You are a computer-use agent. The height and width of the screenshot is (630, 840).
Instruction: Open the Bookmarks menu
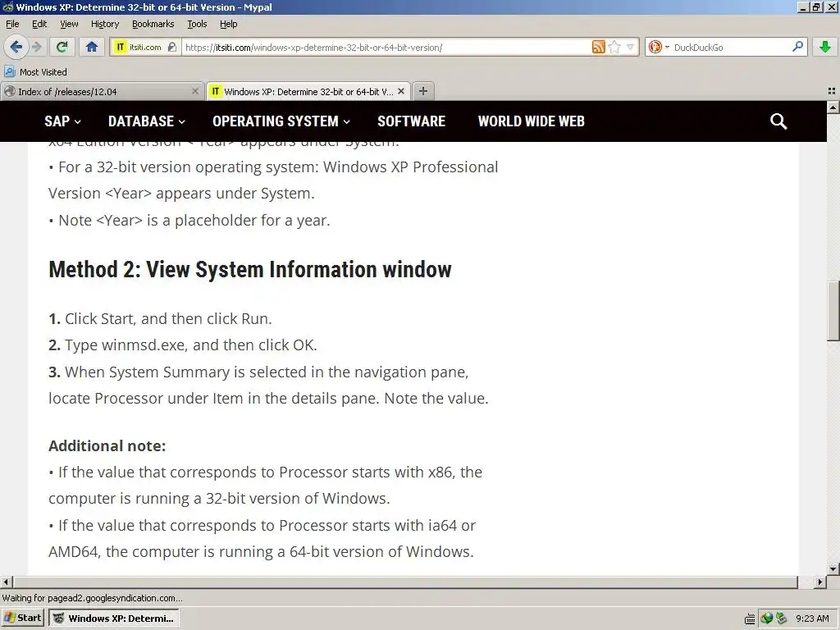[153, 24]
